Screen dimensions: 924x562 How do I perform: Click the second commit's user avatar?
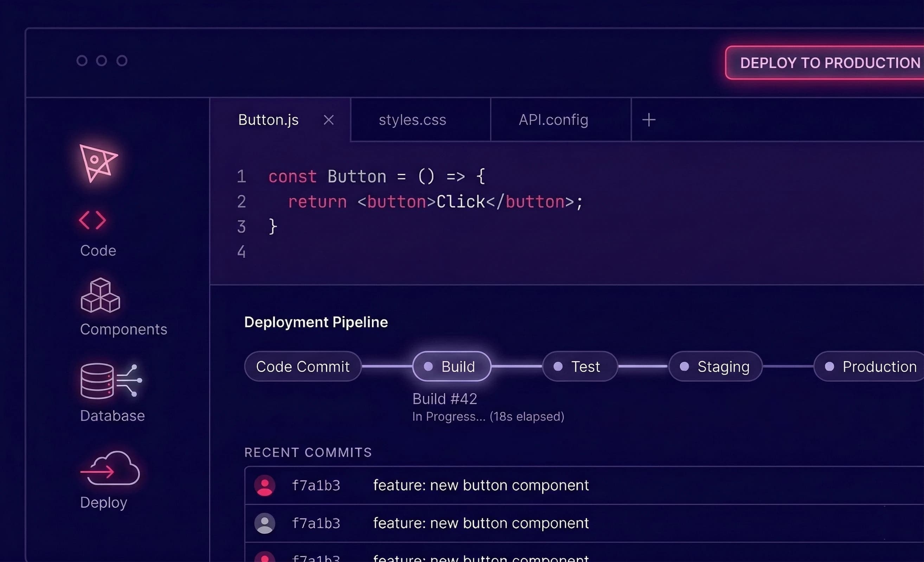coord(264,523)
